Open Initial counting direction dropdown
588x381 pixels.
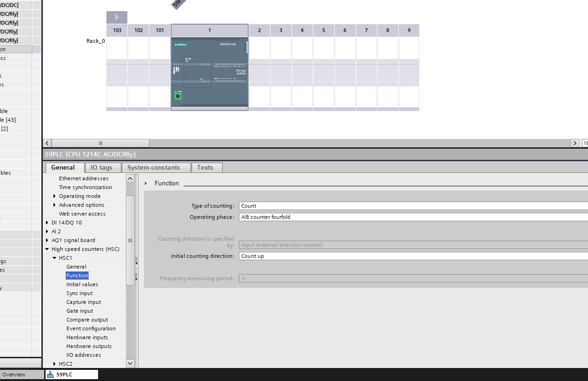(x=413, y=256)
